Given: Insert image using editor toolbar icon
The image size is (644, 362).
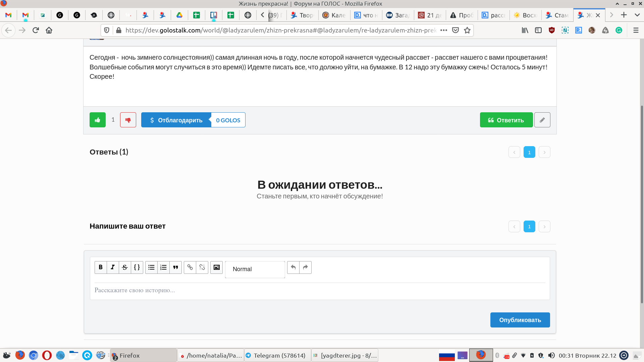Looking at the screenshot, I should click(x=216, y=267).
